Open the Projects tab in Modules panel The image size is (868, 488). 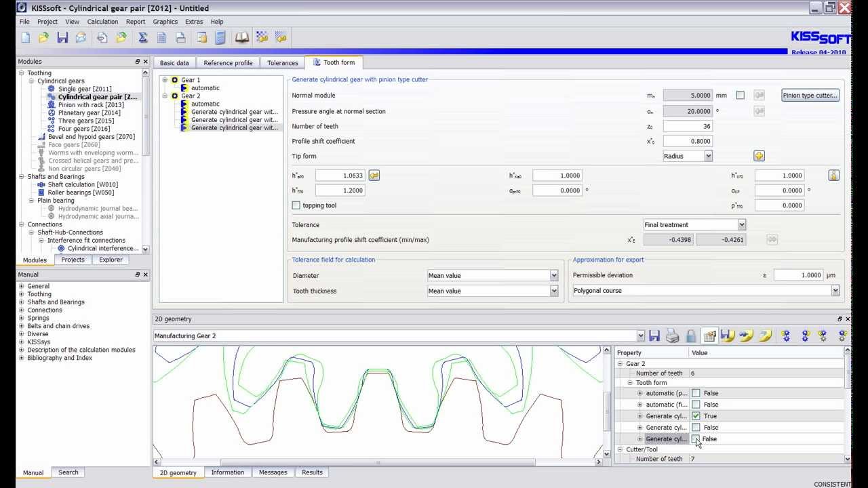[x=73, y=260]
